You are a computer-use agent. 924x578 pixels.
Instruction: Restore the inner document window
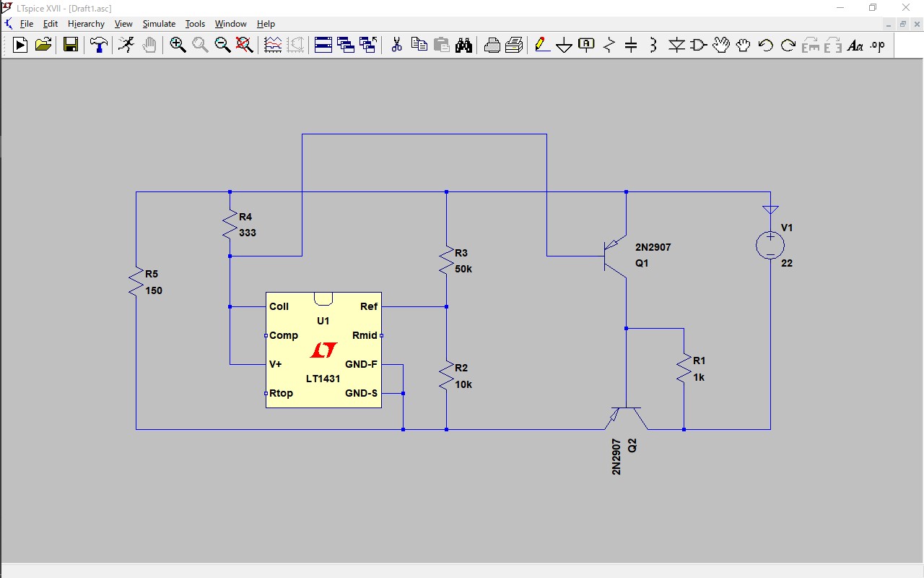point(902,24)
